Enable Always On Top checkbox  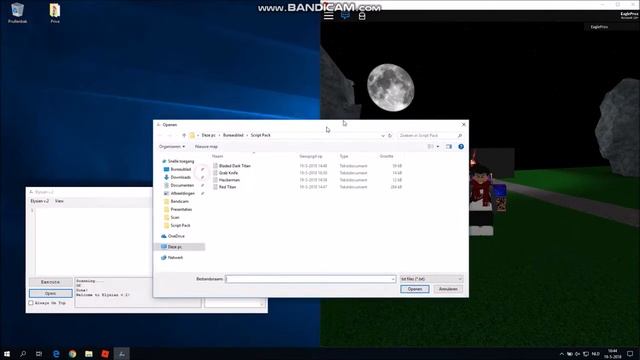point(31,303)
